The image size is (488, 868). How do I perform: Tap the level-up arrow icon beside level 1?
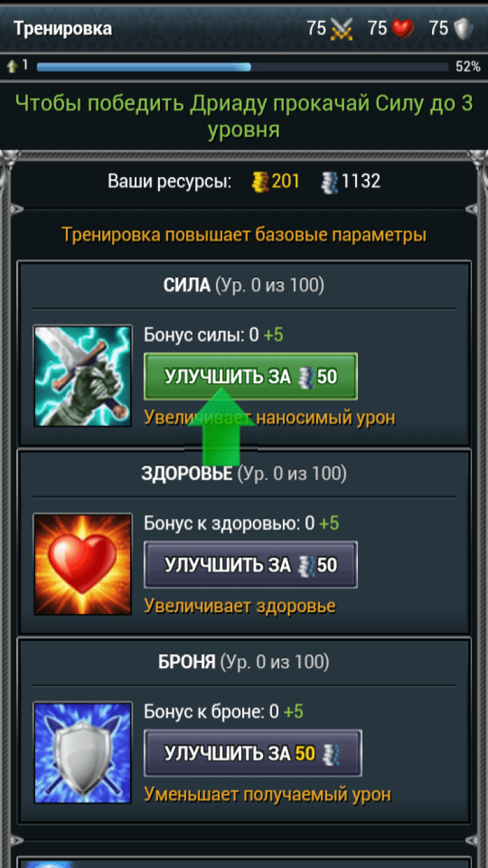[12, 66]
